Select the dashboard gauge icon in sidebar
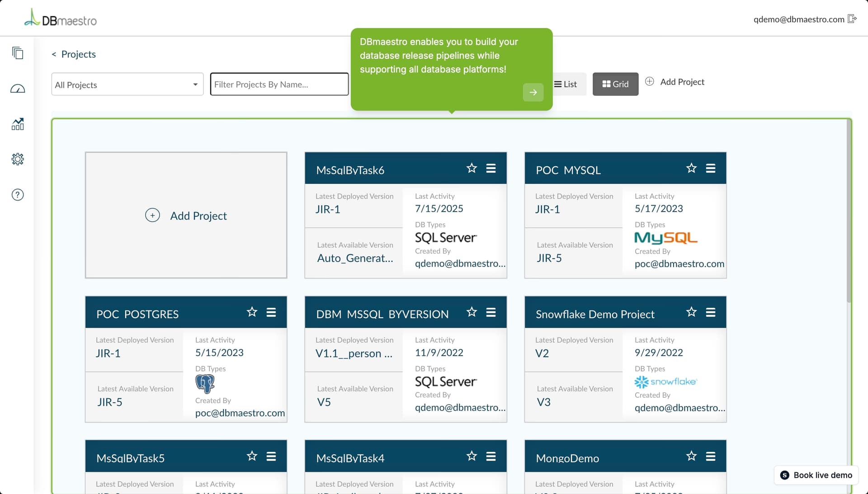 (18, 89)
